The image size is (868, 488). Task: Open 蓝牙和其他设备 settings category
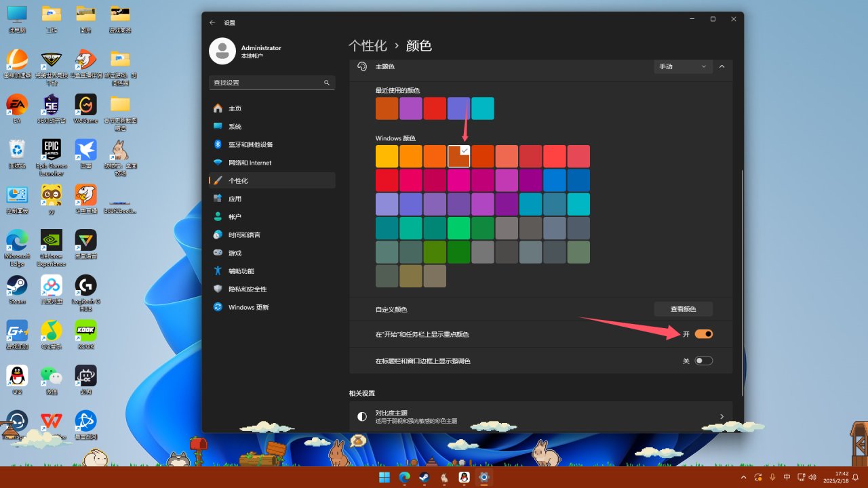272,144
